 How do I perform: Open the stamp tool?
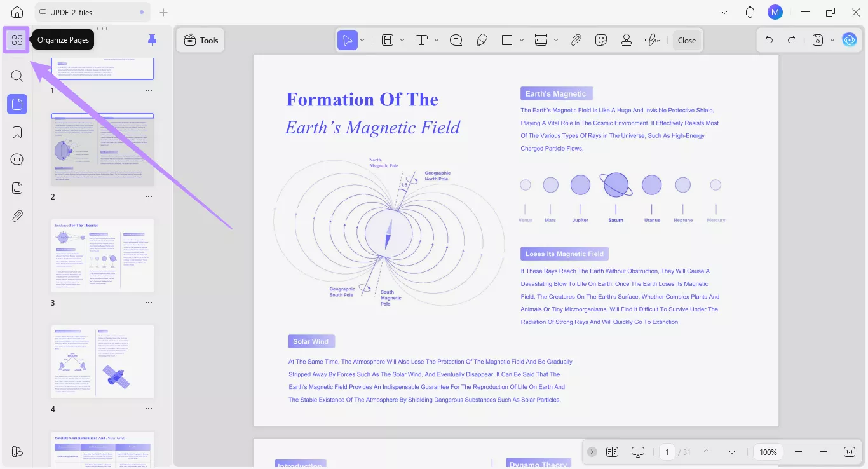pyautogui.click(x=627, y=39)
